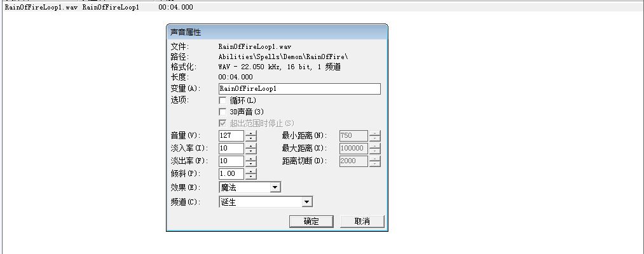This screenshot has height=254, width=644.
Task: Confirm with the 确定 button
Action: 311,221
